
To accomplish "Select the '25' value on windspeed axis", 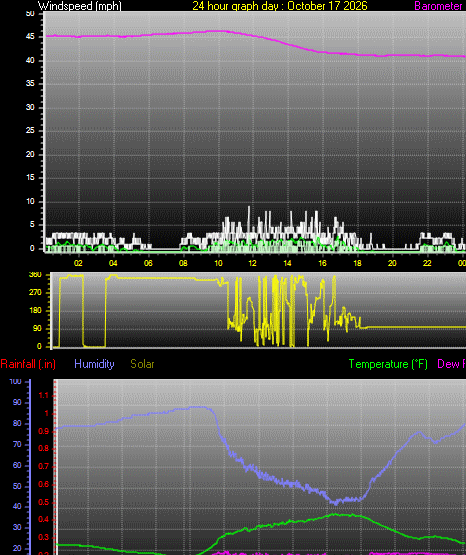I will pos(30,131).
